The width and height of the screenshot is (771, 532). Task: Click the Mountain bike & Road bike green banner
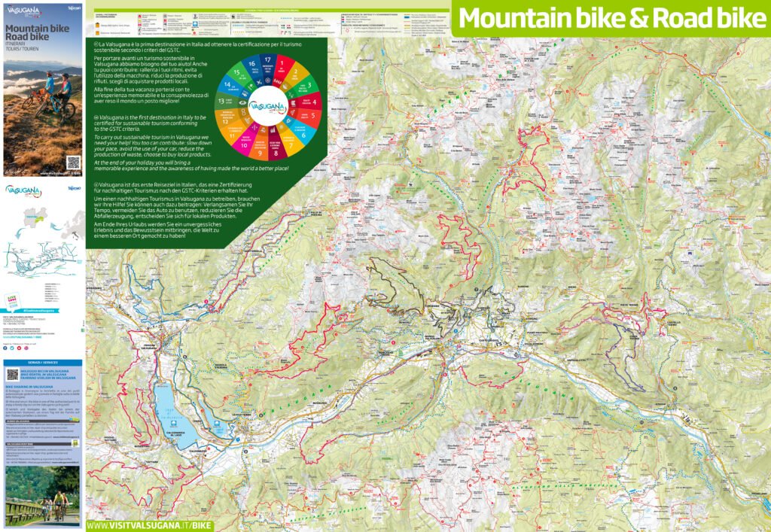pyautogui.click(x=611, y=18)
